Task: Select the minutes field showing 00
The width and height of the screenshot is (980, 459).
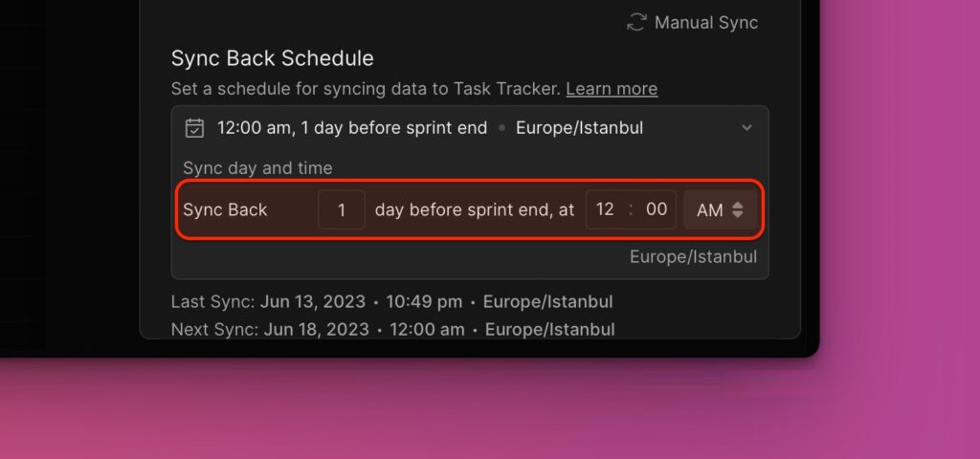Action: (657, 209)
